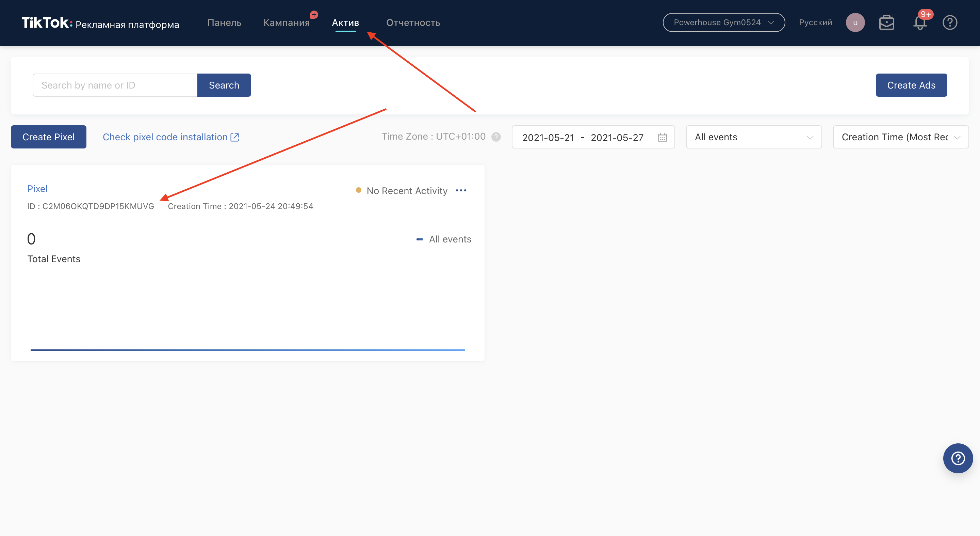Image resolution: width=980 pixels, height=536 pixels.
Task: Expand the Powerhouse Gym0524 account selector
Action: click(x=723, y=22)
